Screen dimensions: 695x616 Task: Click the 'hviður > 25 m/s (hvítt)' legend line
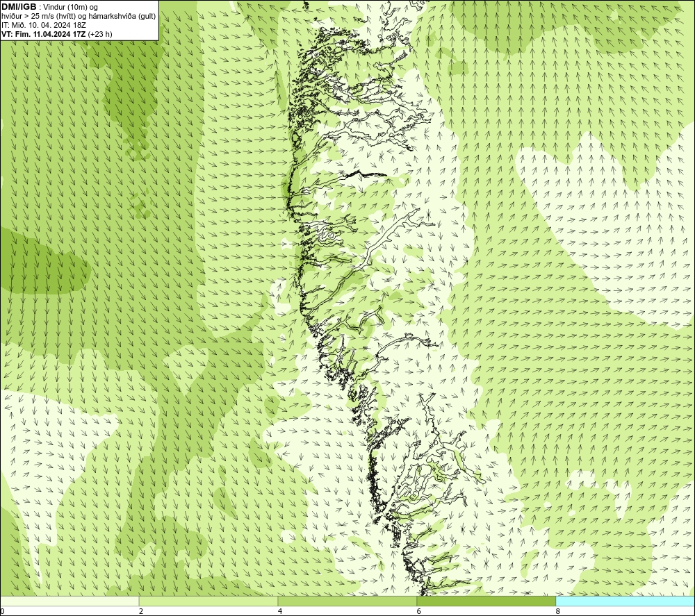(x=79, y=17)
